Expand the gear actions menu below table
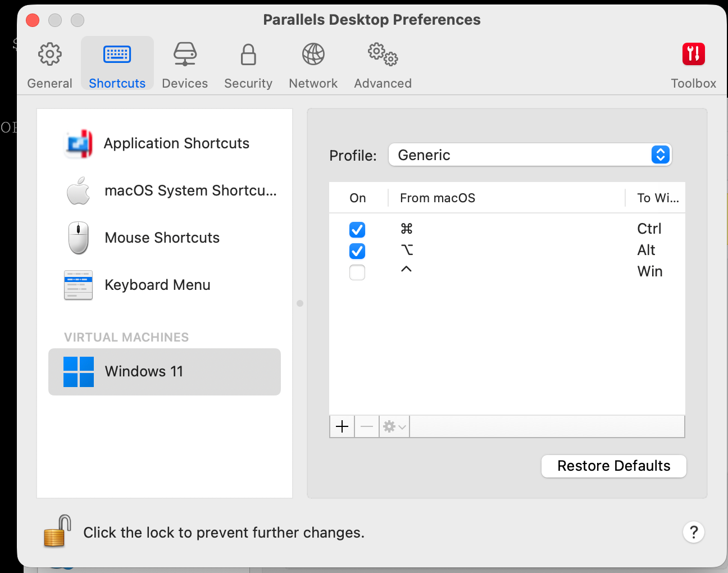728x573 pixels. (x=394, y=426)
